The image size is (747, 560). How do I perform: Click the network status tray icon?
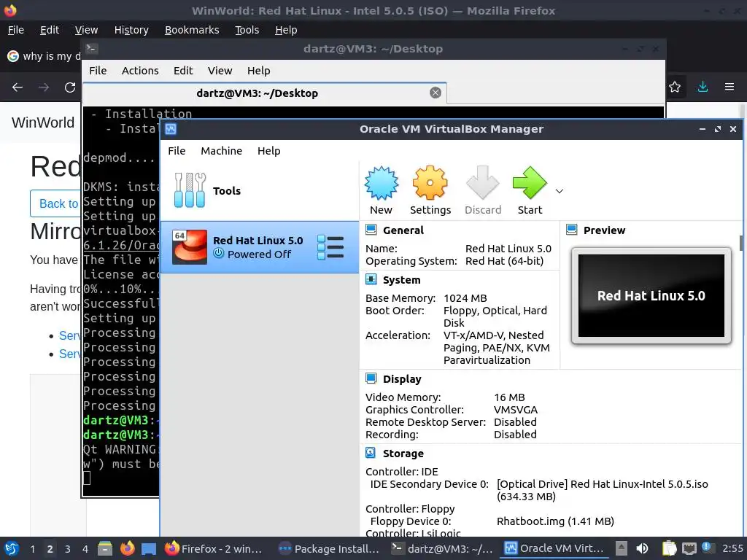point(689,548)
